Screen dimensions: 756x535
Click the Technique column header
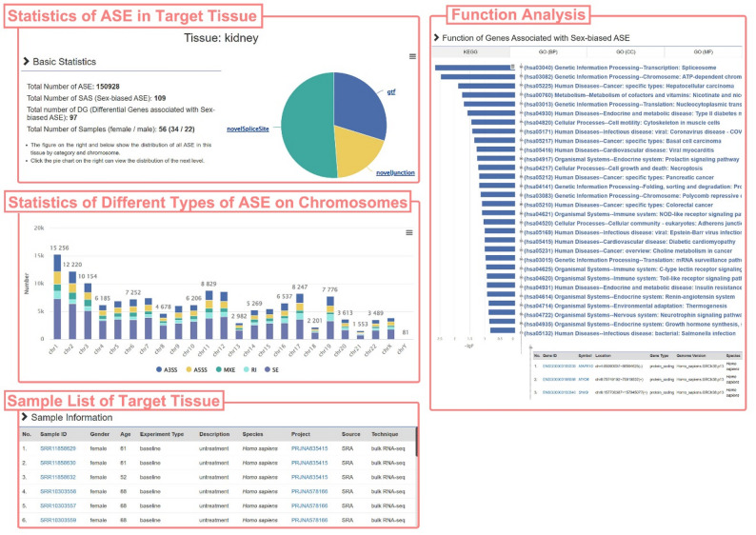pos(385,434)
